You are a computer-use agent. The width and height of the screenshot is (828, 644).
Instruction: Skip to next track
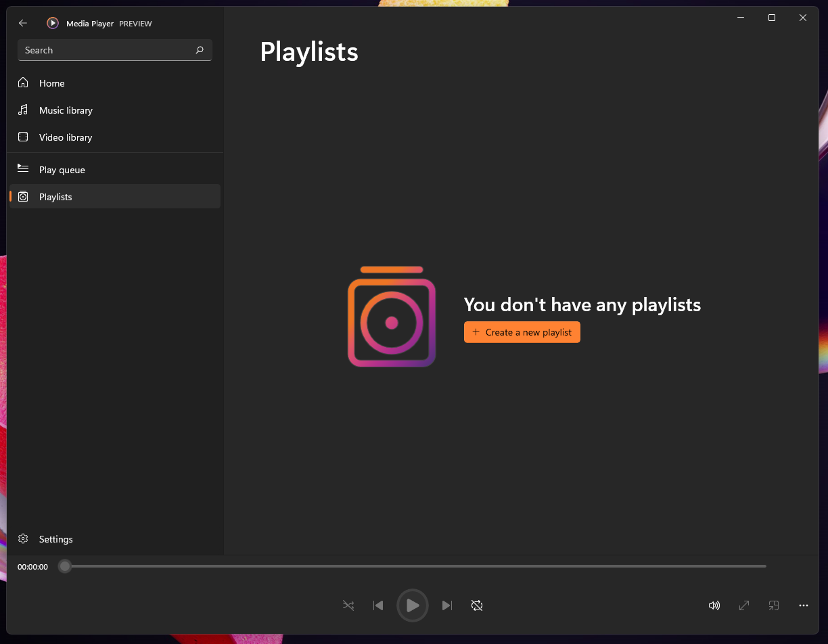click(x=447, y=605)
